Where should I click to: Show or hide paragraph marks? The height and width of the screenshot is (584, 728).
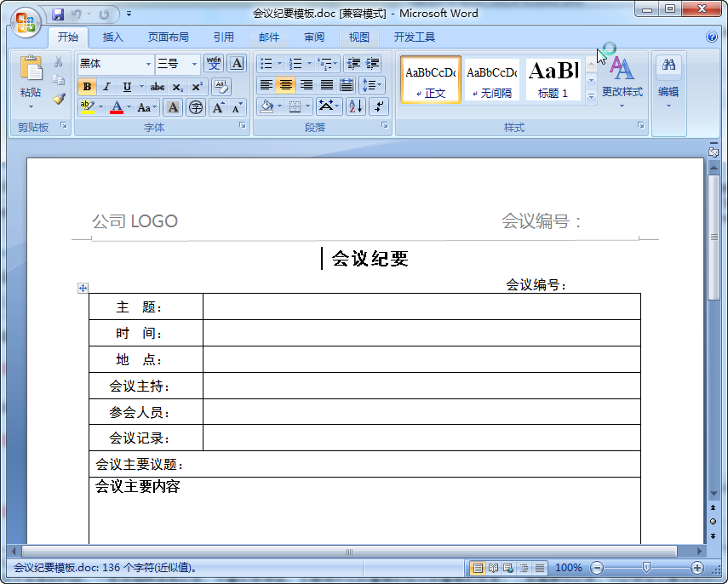click(x=379, y=106)
